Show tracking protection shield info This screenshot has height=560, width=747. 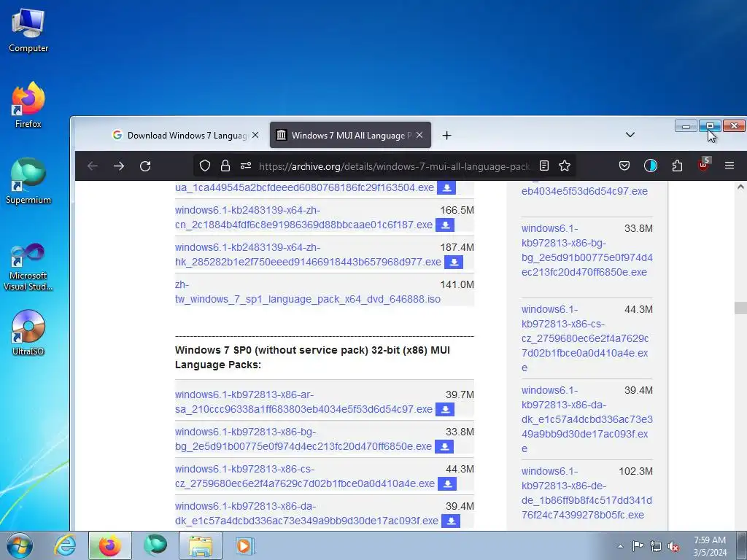coord(205,166)
